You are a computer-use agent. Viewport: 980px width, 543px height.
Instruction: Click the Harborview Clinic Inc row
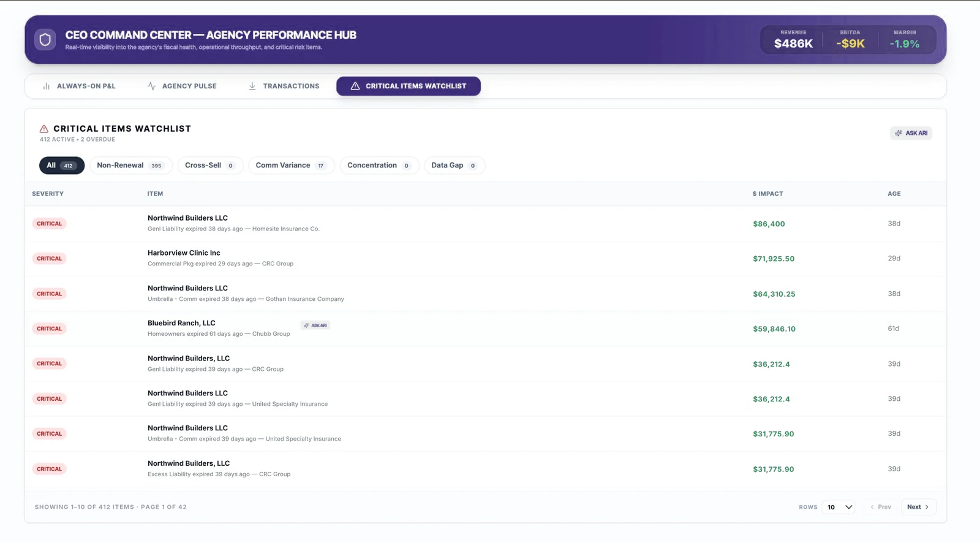(x=485, y=259)
